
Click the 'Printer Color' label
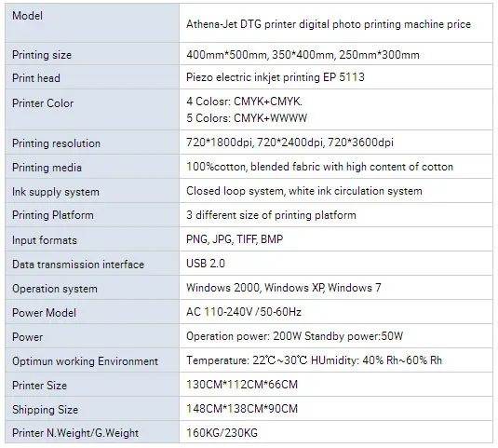tap(43, 103)
